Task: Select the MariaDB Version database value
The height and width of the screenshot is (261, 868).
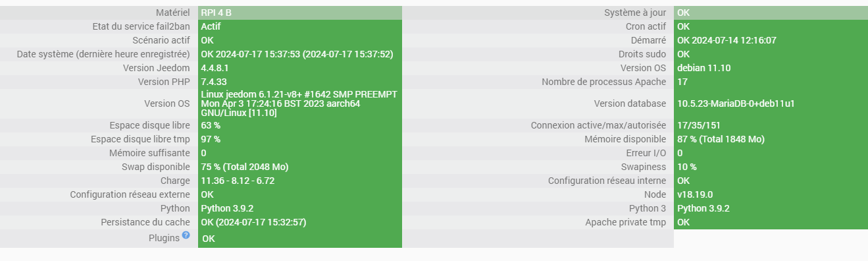Action: (x=736, y=103)
